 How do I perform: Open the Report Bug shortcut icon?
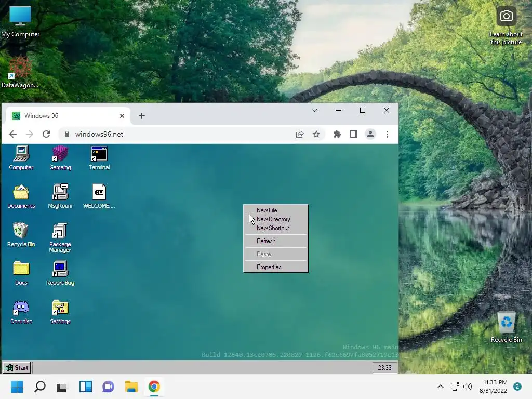click(60, 273)
